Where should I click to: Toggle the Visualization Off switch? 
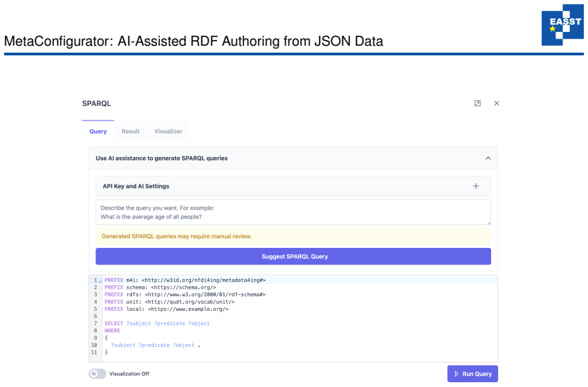pyautogui.click(x=98, y=374)
